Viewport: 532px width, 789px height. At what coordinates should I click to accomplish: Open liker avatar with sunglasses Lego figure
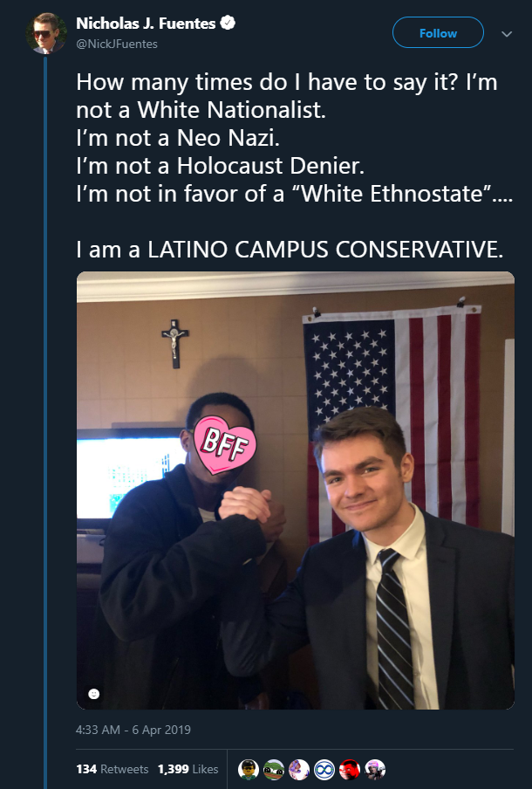(248, 770)
